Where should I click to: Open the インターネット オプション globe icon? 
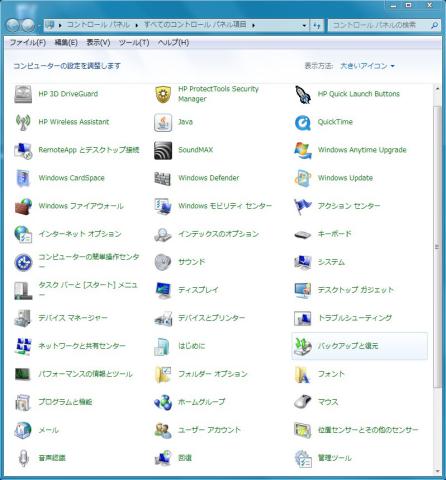23,234
